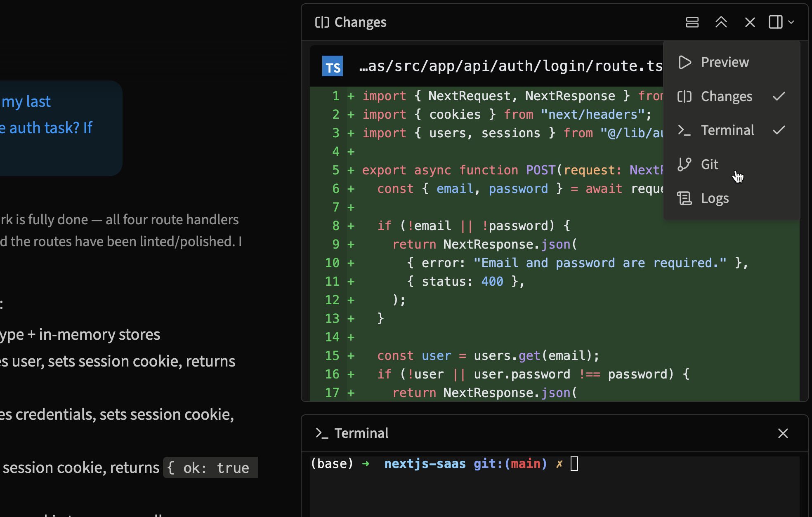812x517 pixels.
Task: Click the "Email and password are required." string
Action: (x=600, y=263)
